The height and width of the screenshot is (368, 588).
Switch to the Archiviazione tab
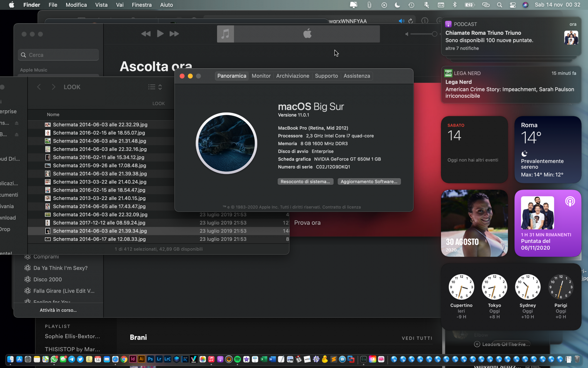pos(293,76)
